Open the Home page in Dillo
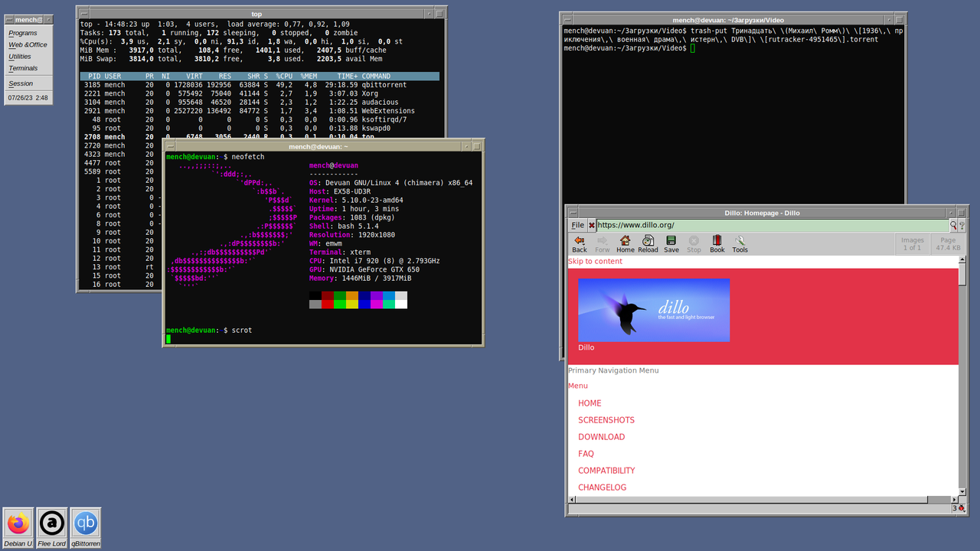Screen dimensions: 980x551 click(626, 244)
